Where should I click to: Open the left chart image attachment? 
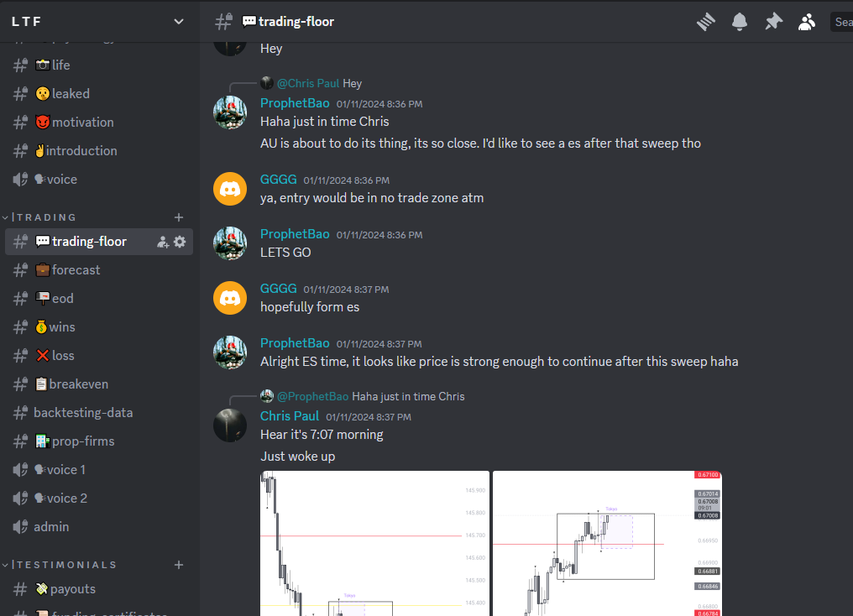pos(374,543)
